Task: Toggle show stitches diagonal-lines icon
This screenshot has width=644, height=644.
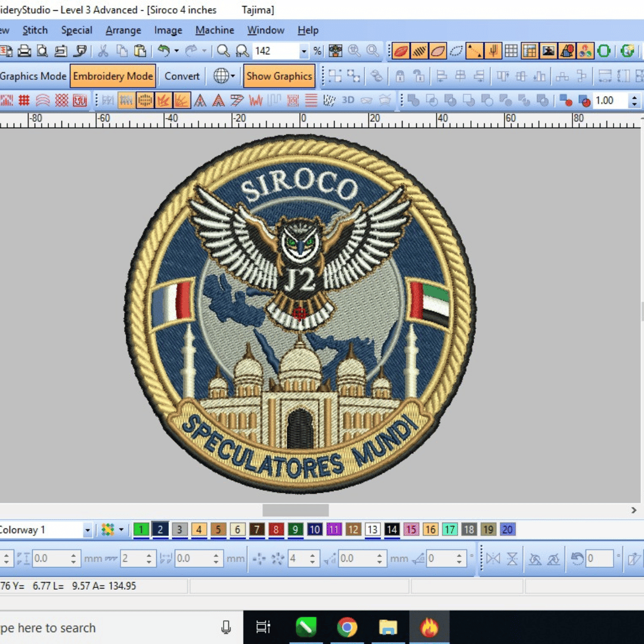Action: point(419,51)
